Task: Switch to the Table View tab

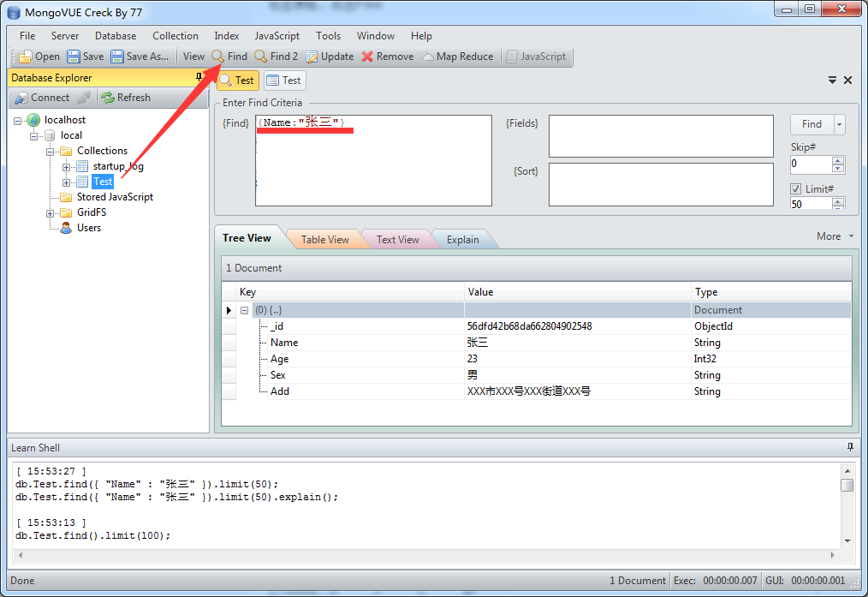Action: [324, 240]
